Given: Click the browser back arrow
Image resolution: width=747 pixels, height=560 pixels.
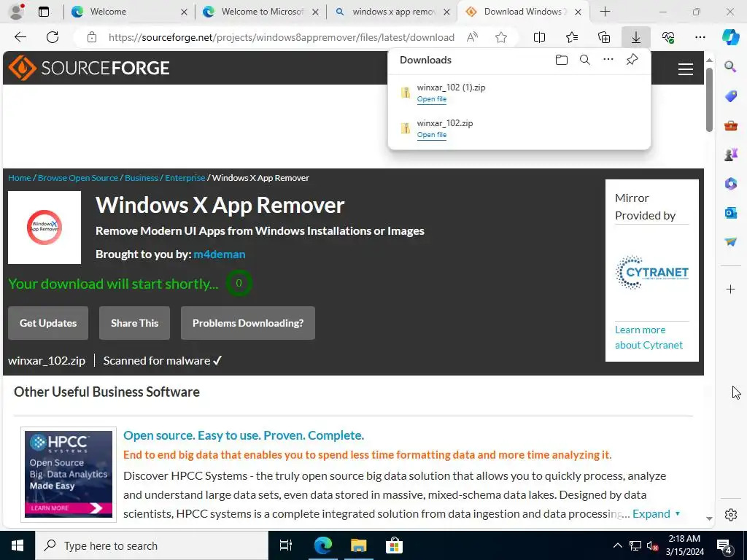Looking at the screenshot, I should pyautogui.click(x=20, y=37).
